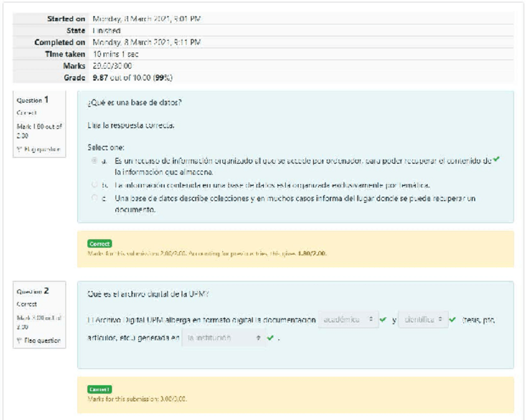The width and height of the screenshot is (526, 420).
Task: Click the flag icon for Question 1
Action: click(19, 150)
